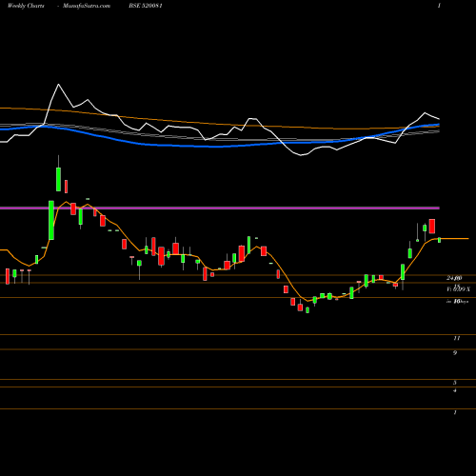
Task: Click the last red candlestick near the right edge
Action: click(x=432, y=227)
